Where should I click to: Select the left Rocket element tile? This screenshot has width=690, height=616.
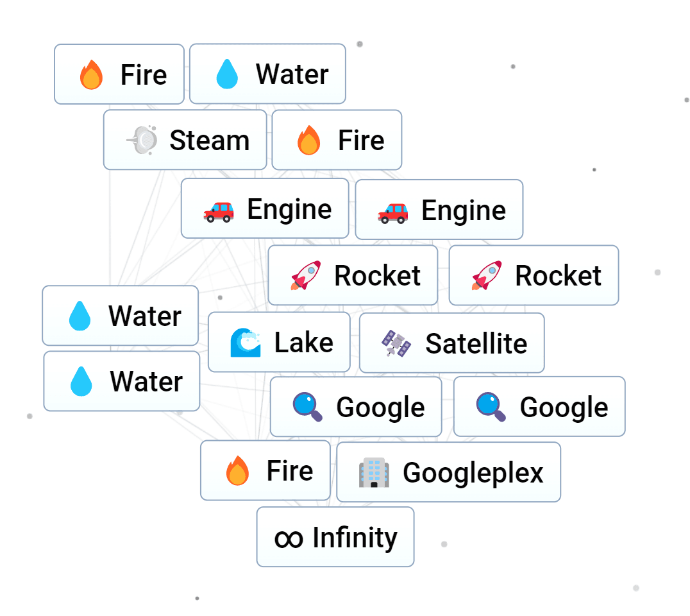353,275
